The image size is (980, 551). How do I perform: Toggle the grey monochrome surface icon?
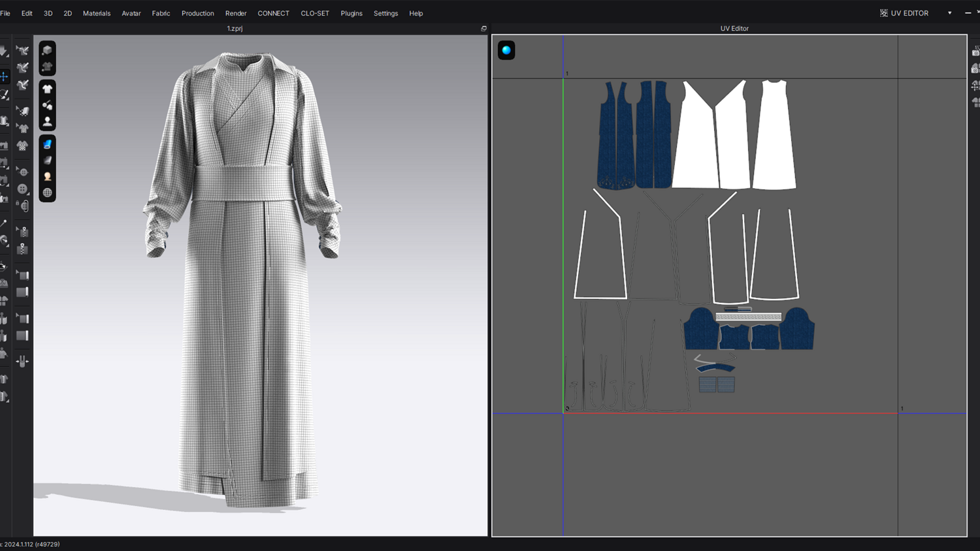pyautogui.click(x=47, y=161)
